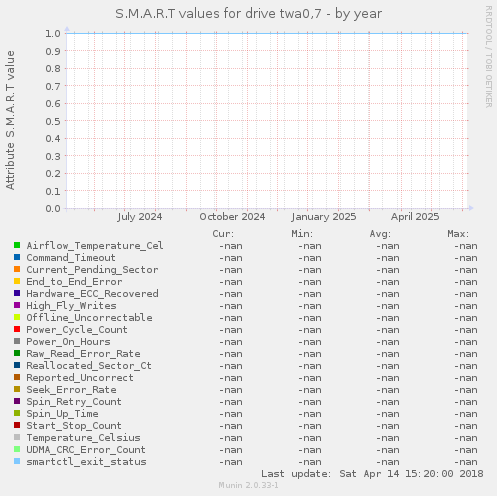The height and width of the screenshot is (496, 497).
Task: Click the 0.0 y-axis tick label
Action: click(53, 209)
